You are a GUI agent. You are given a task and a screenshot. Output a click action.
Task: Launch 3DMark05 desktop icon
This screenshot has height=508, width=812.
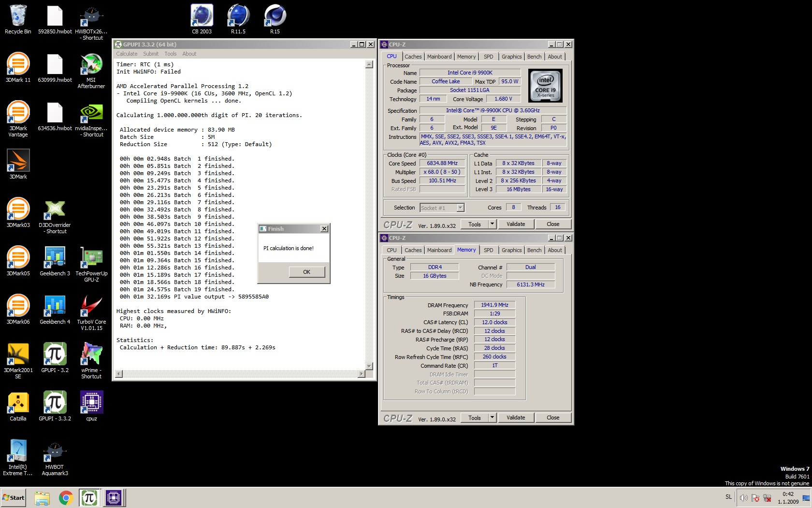coord(18,261)
